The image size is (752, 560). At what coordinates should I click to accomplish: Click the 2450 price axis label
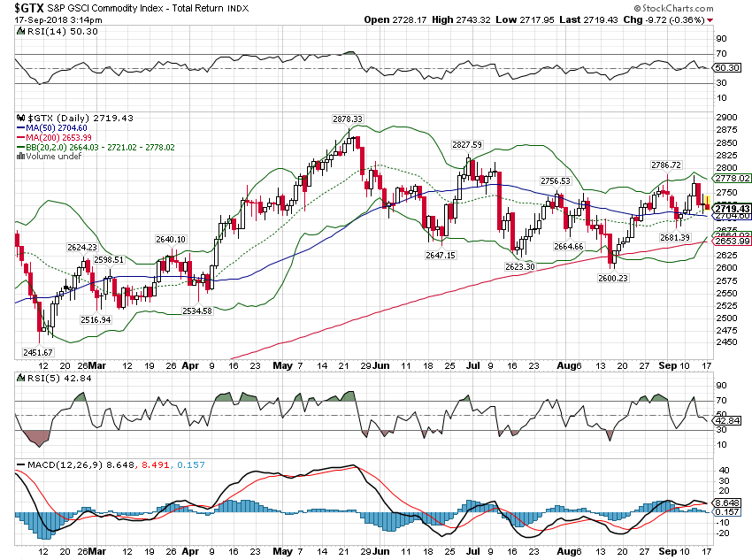click(726, 342)
